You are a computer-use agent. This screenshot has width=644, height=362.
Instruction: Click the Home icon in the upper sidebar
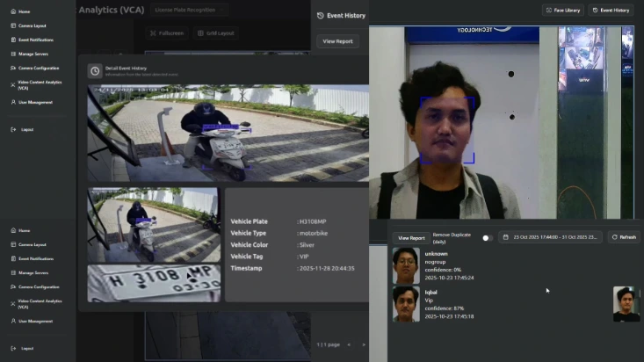[12, 11]
